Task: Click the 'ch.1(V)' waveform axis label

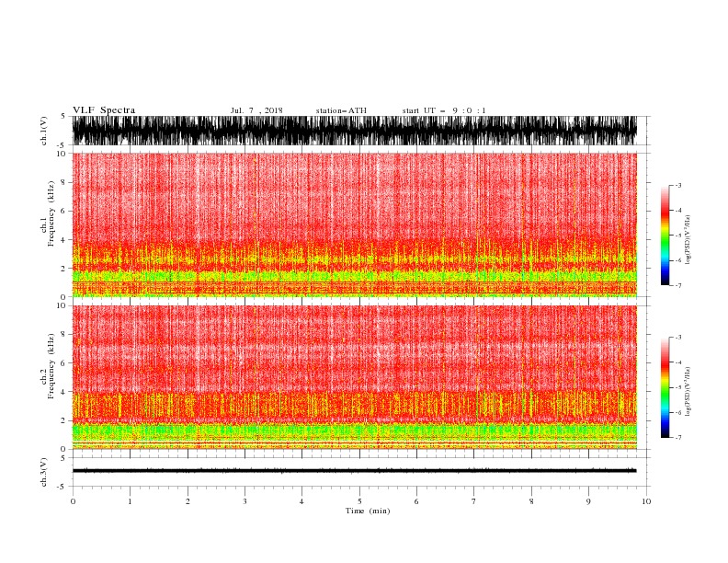Action: pyautogui.click(x=44, y=131)
